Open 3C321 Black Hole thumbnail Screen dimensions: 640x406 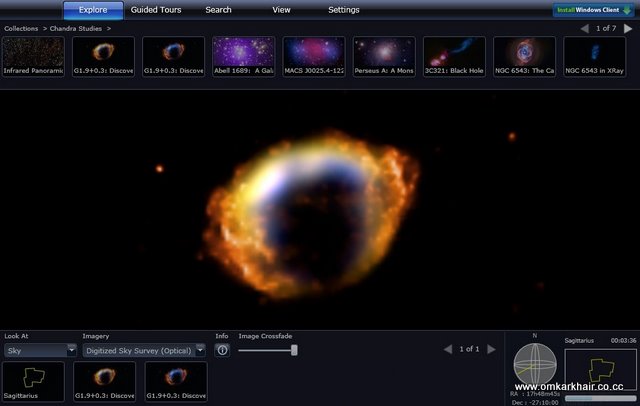[x=454, y=56]
